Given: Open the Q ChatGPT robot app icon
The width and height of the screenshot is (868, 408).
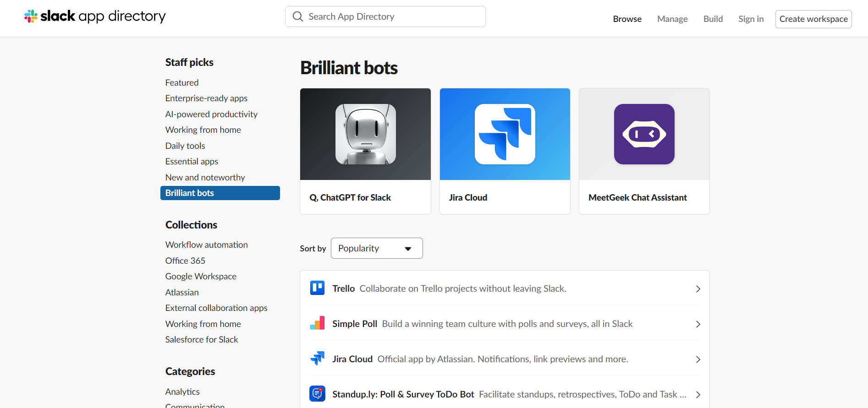Looking at the screenshot, I should pos(365,134).
